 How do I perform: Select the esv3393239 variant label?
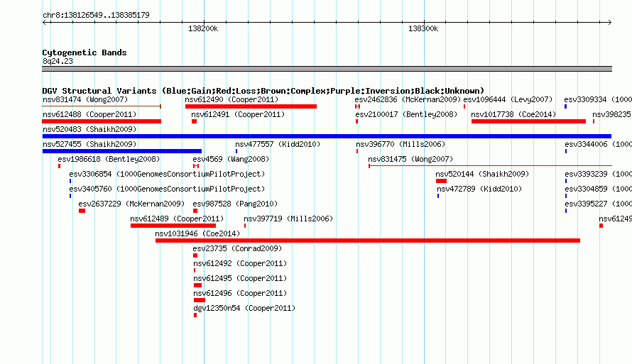(x=598, y=174)
